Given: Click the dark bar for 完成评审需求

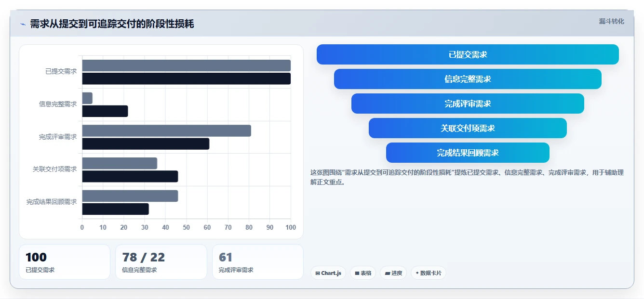Looking at the screenshot, I should 146,143.
